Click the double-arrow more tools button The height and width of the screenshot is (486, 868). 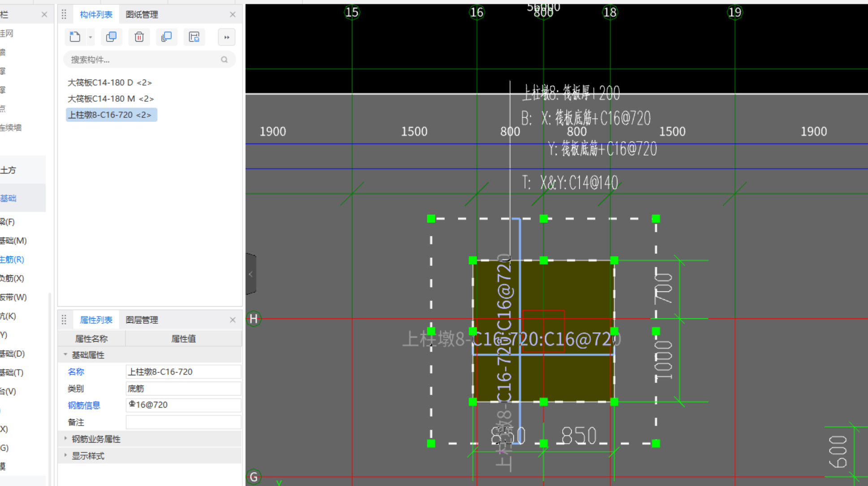(226, 37)
